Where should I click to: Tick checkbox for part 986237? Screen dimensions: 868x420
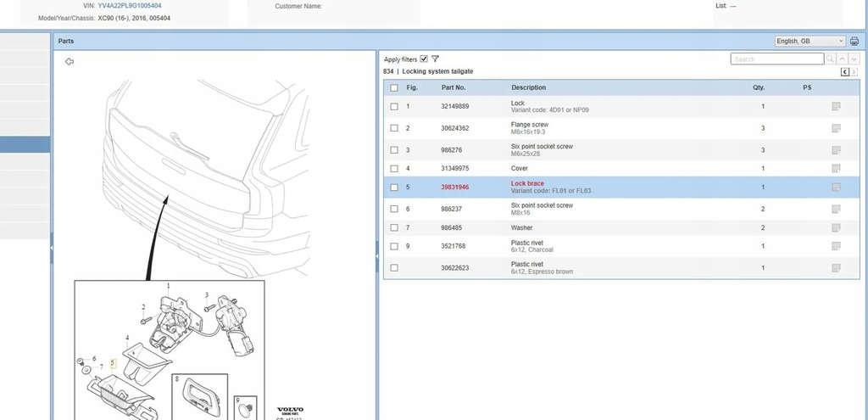tap(394, 209)
